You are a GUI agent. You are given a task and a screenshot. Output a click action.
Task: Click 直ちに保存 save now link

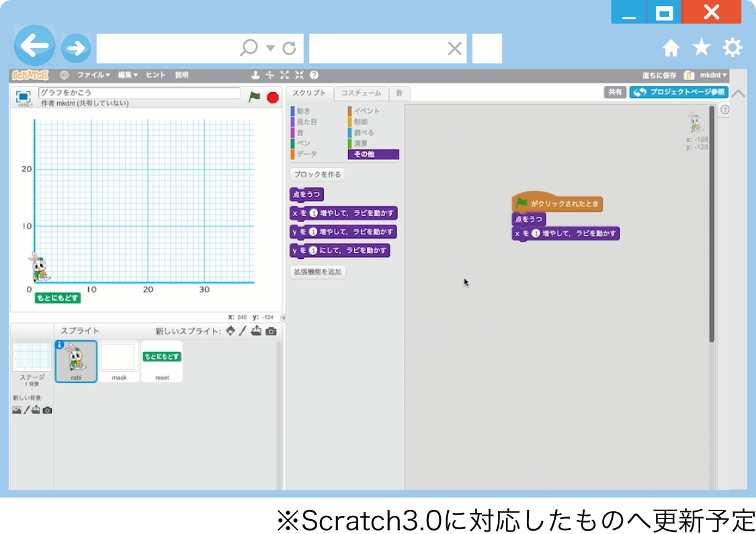click(659, 75)
